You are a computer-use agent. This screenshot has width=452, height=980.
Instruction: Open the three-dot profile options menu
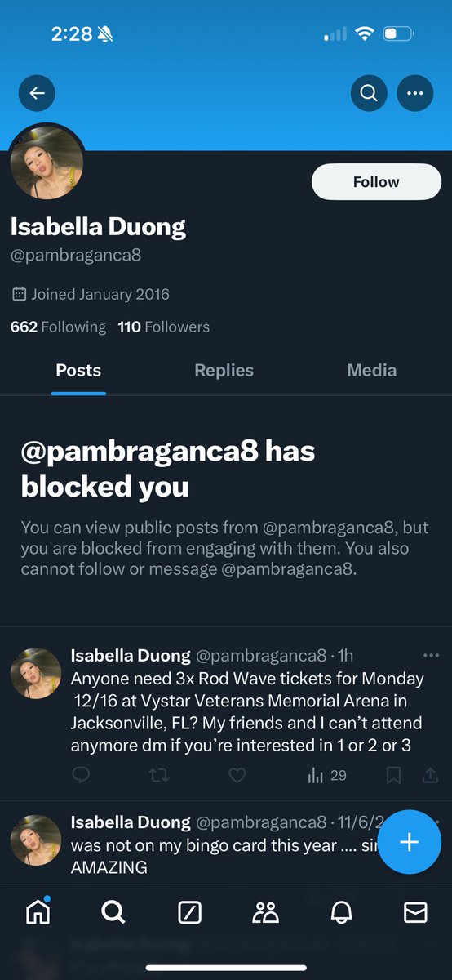[415, 93]
